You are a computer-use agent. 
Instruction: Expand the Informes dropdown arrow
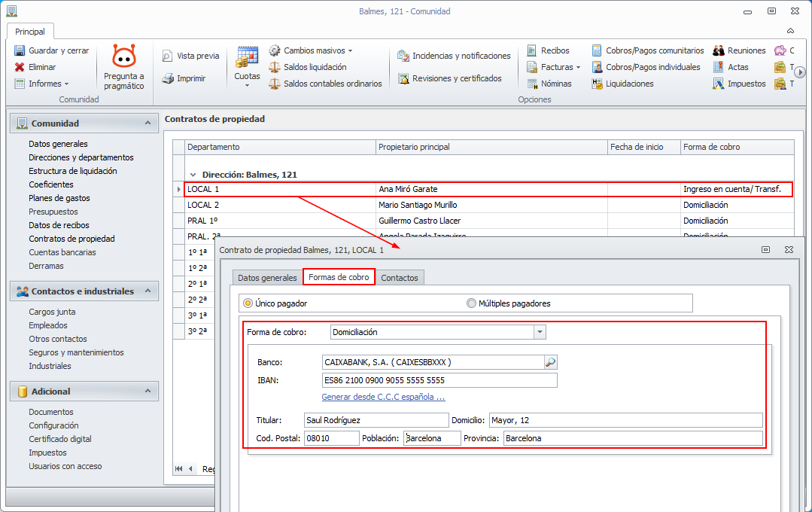[x=67, y=84]
